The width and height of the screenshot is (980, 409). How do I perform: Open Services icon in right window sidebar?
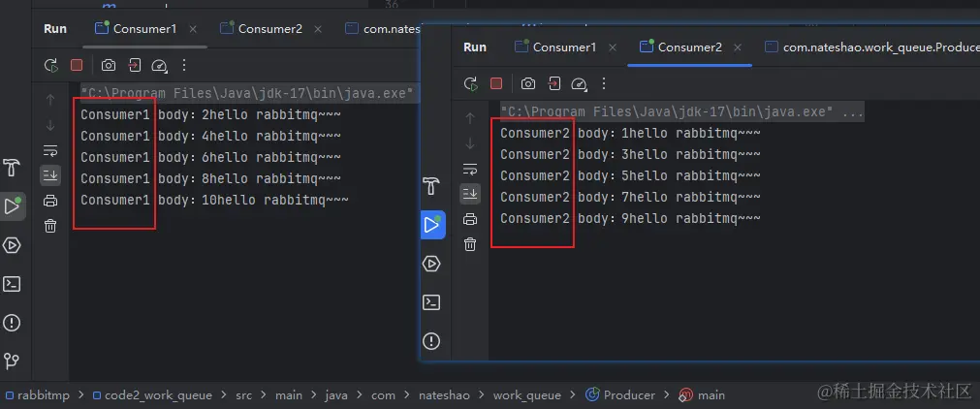point(432,264)
